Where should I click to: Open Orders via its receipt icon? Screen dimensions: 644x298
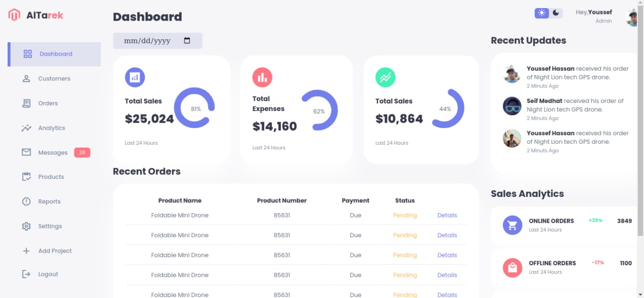tap(26, 103)
